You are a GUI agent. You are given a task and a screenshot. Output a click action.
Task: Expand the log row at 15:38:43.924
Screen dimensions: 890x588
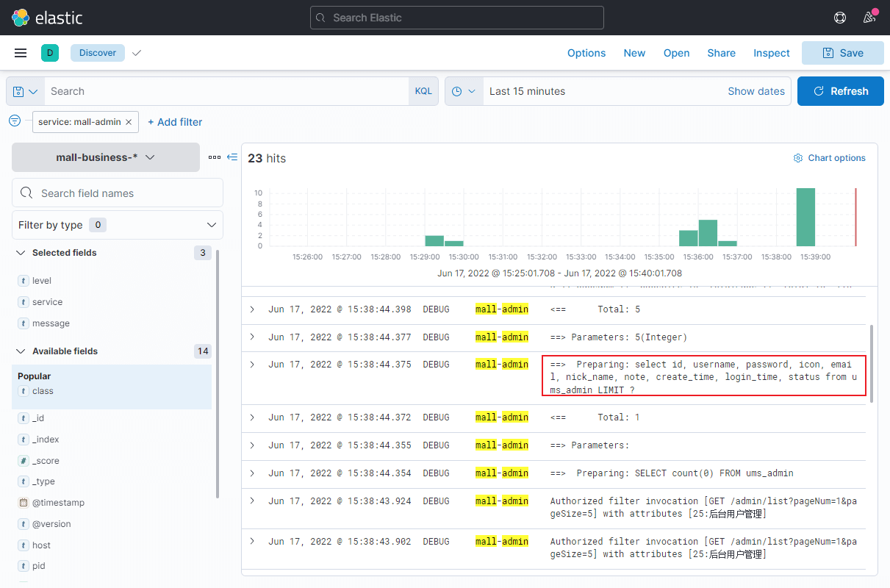(x=252, y=501)
